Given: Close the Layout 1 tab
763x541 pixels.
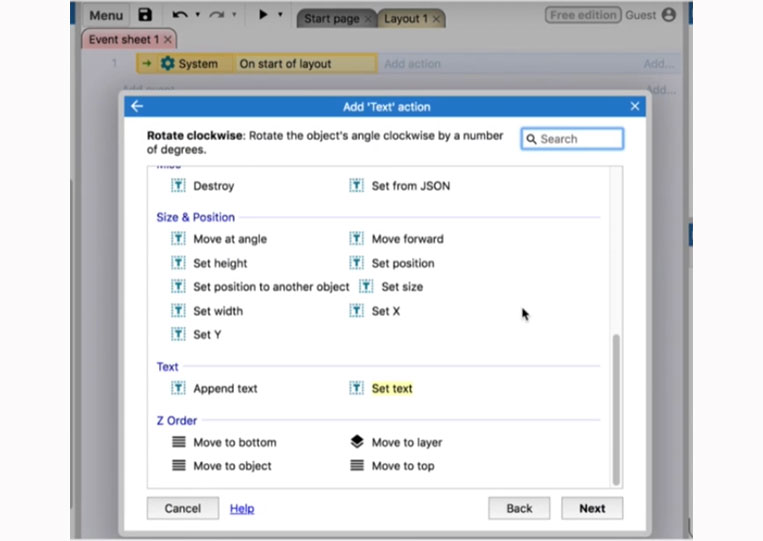Looking at the screenshot, I should coord(436,19).
